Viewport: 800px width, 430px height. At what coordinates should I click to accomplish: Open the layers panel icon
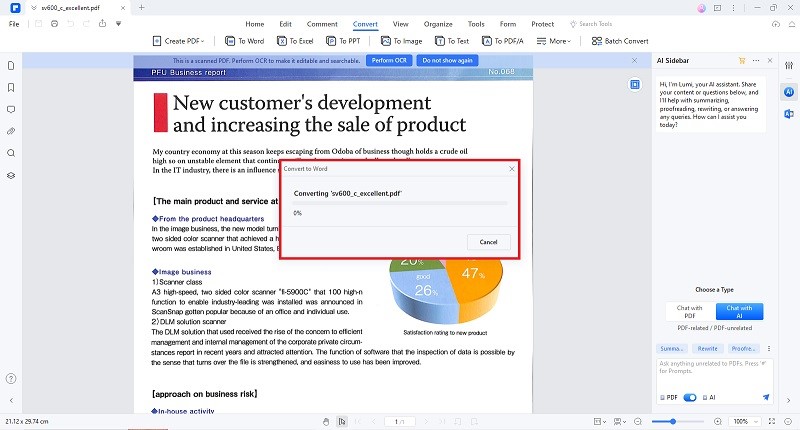pos(11,175)
